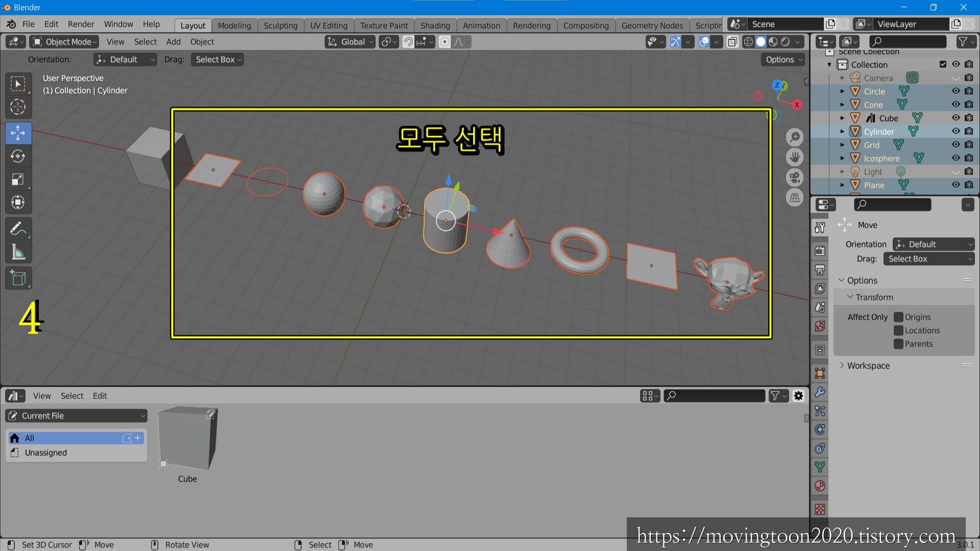Toggle the Collection exclude checkbox

point(943,64)
